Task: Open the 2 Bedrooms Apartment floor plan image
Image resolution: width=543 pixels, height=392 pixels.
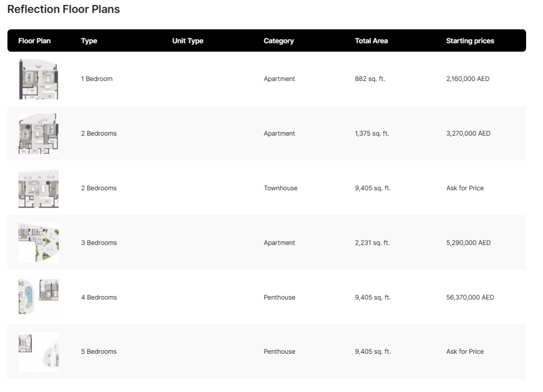Action: pos(38,133)
